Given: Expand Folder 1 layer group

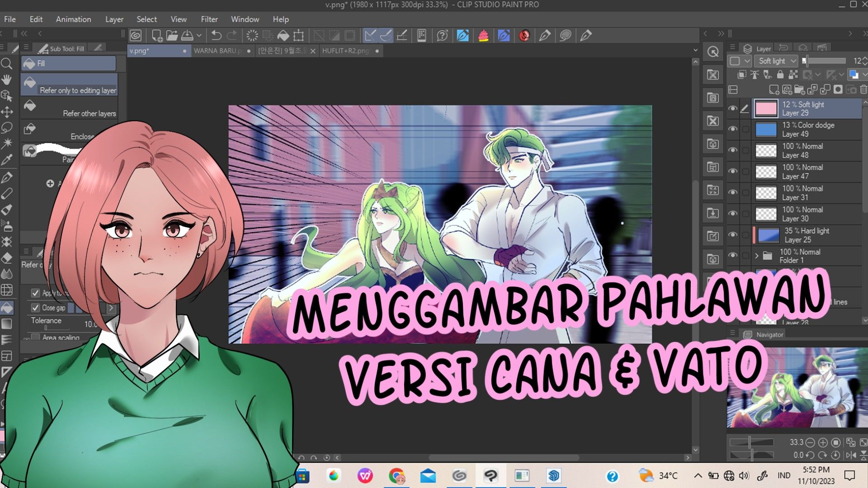Looking at the screenshot, I should [x=757, y=256].
